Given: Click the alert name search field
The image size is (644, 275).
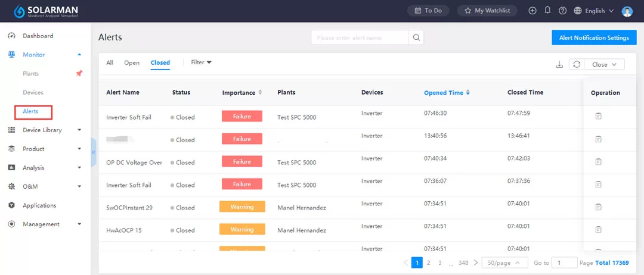Looking at the screenshot, I should click(x=360, y=37).
